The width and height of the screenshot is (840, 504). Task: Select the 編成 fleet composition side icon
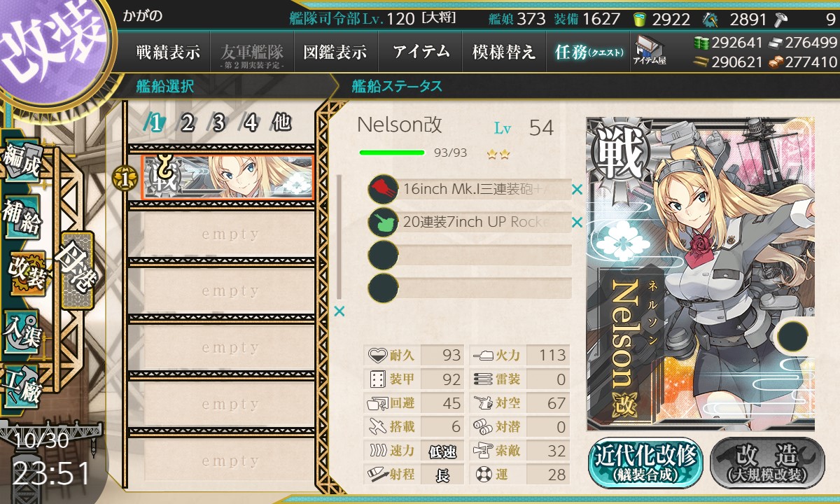click(x=20, y=160)
